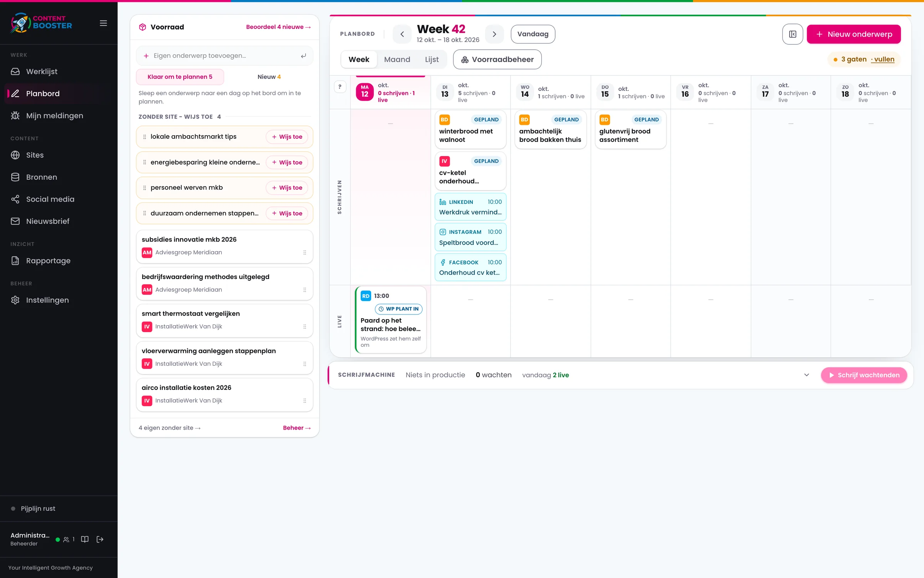Click the enter arrow in the onderwerp field

[x=303, y=56]
